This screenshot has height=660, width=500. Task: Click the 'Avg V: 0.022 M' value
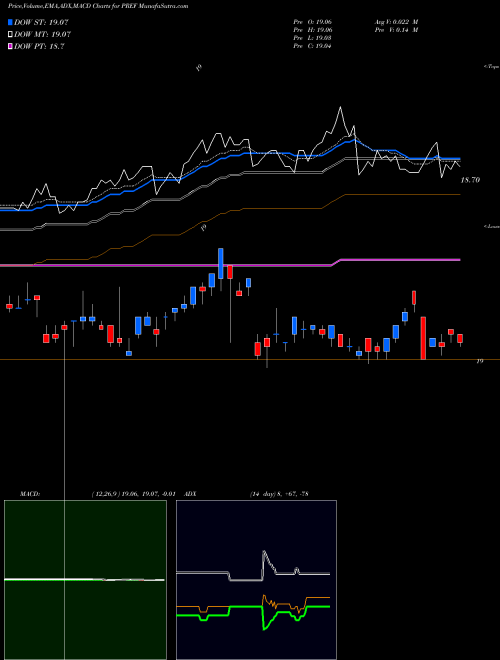coord(395,22)
